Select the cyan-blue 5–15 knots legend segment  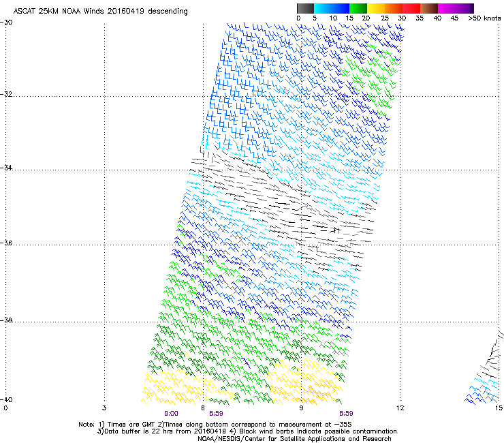332,8
